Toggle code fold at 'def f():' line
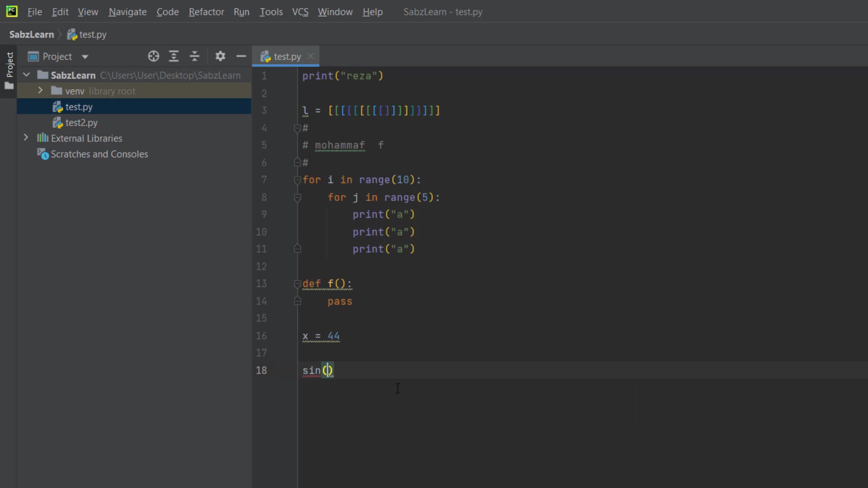Image resolution: width=868 pixels, height=488 pixels. point(297,284)
